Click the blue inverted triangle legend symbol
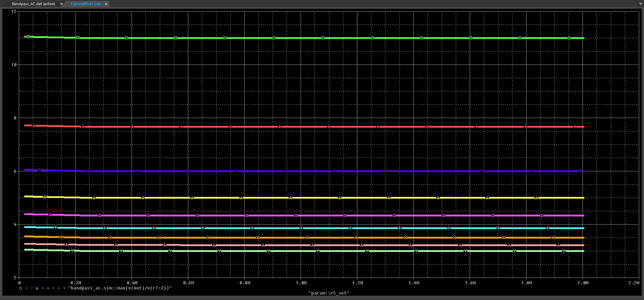 31,288
